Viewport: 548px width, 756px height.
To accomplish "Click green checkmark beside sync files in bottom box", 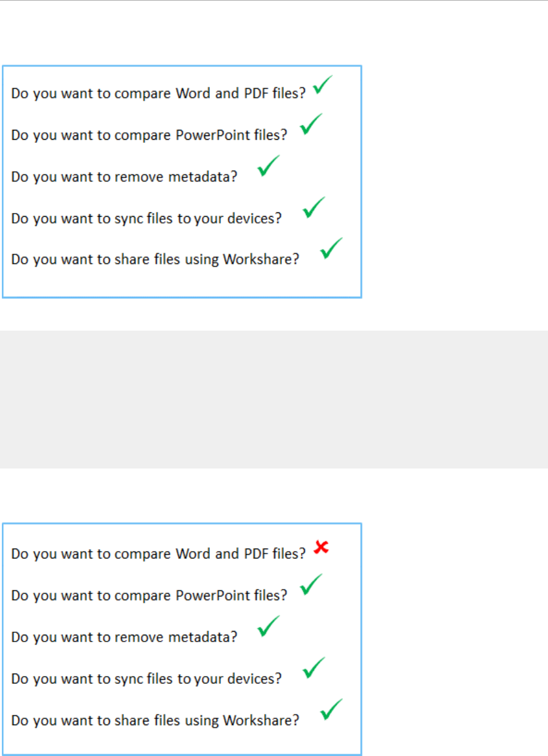I will pos(314,667).
